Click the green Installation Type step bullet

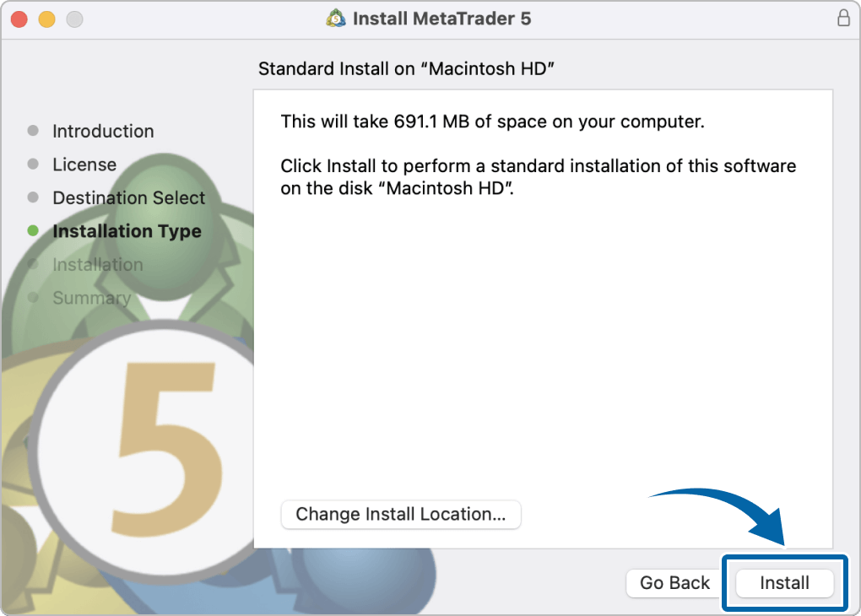click(33, 230)
